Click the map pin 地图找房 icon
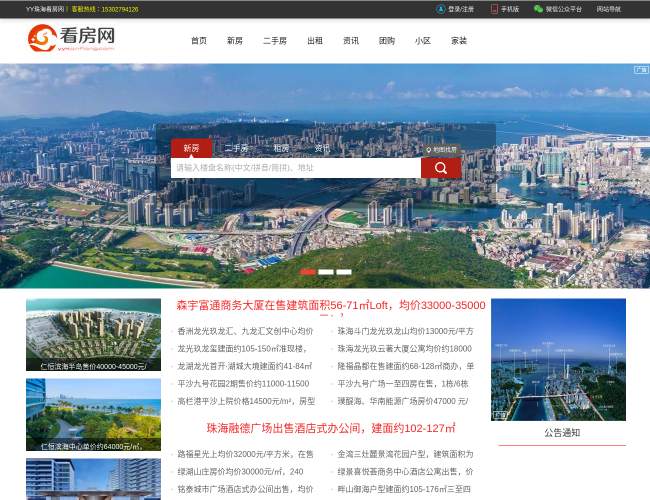Image resolution: width=650 pixels, height=500 pixels. [429, 150]
